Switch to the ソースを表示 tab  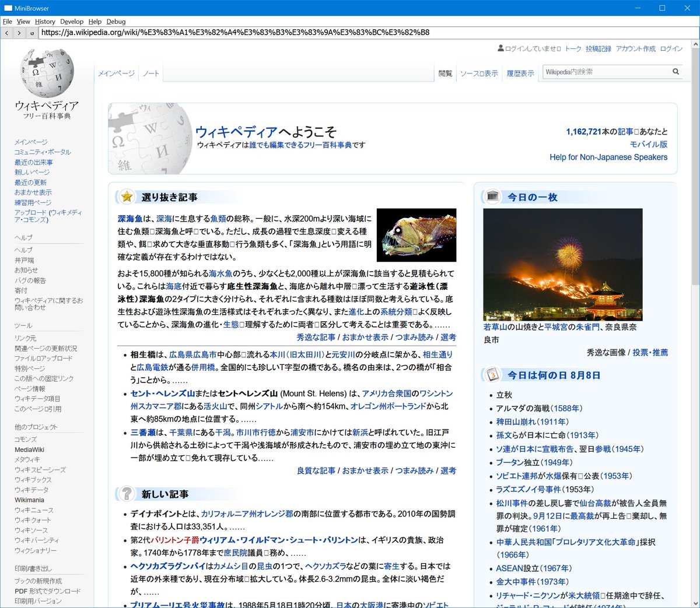coord(479,73)
